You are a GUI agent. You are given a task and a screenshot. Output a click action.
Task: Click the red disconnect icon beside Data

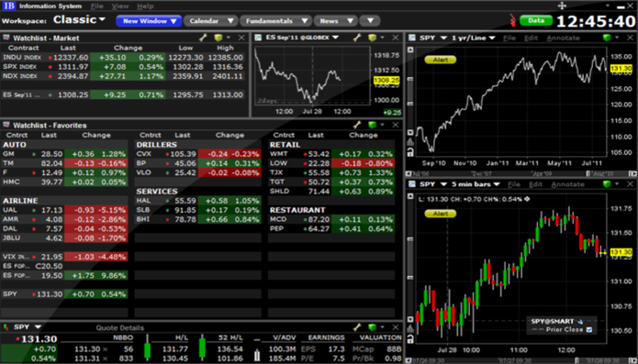[x=512, y=20]
